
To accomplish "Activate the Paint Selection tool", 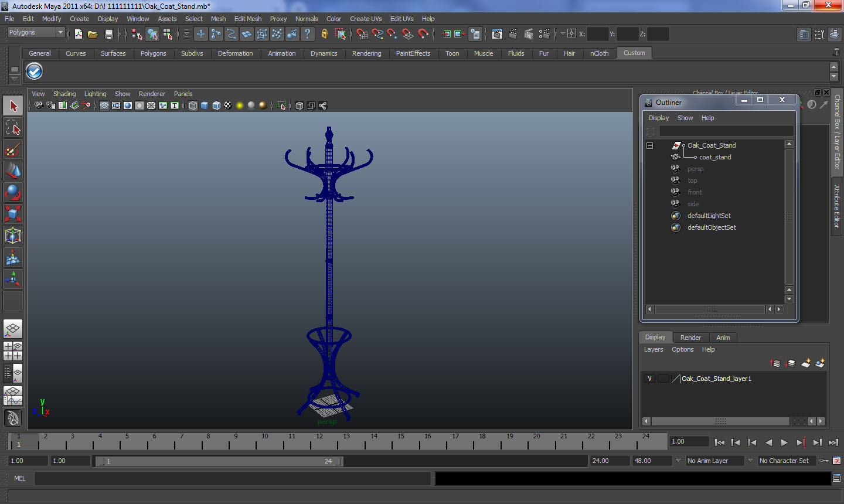I will pos(13,149).
